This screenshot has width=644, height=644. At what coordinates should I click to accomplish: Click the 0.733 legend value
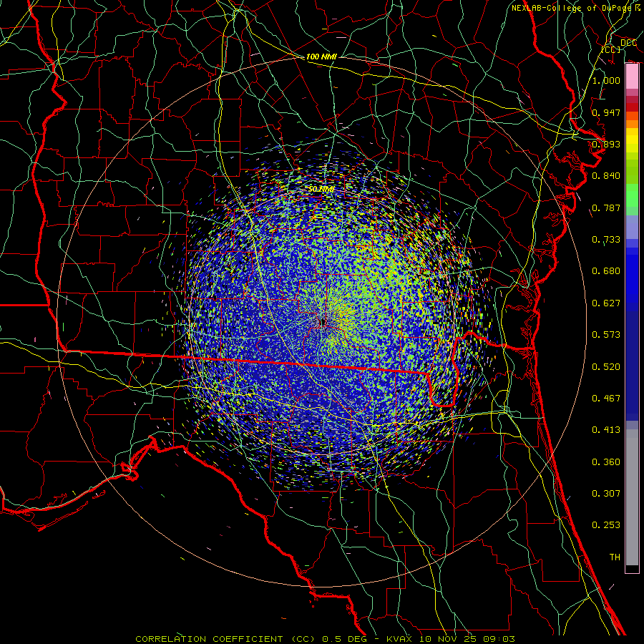(x=606, y=240)
